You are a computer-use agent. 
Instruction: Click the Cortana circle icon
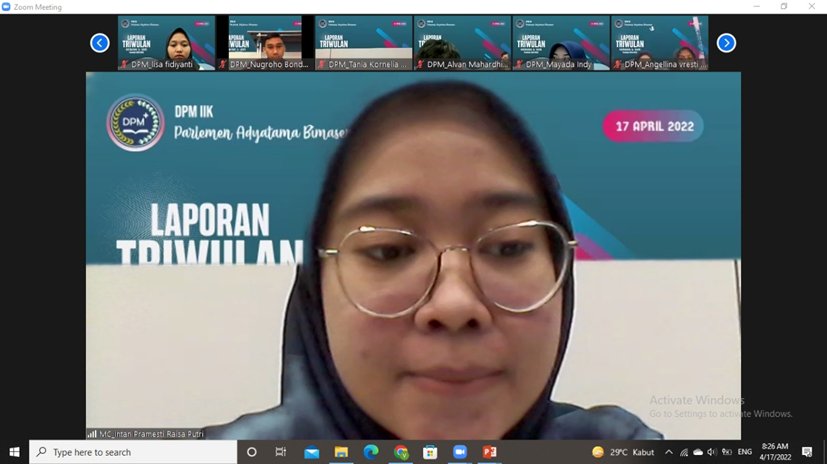[252, 452]
